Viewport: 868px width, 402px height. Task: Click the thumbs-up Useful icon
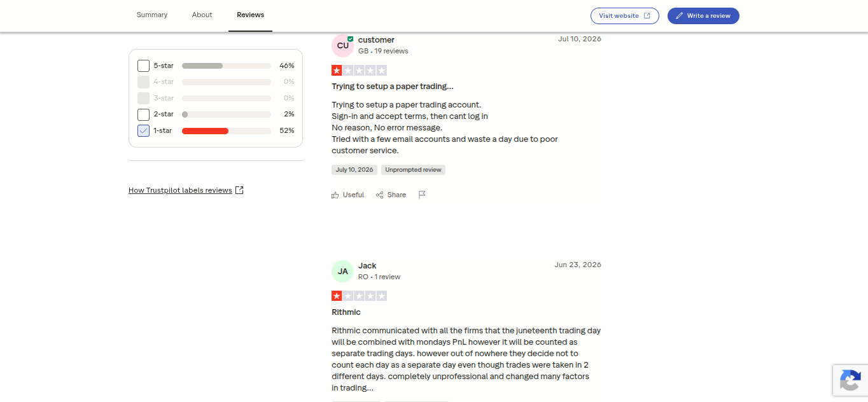[x=335, y=195]
